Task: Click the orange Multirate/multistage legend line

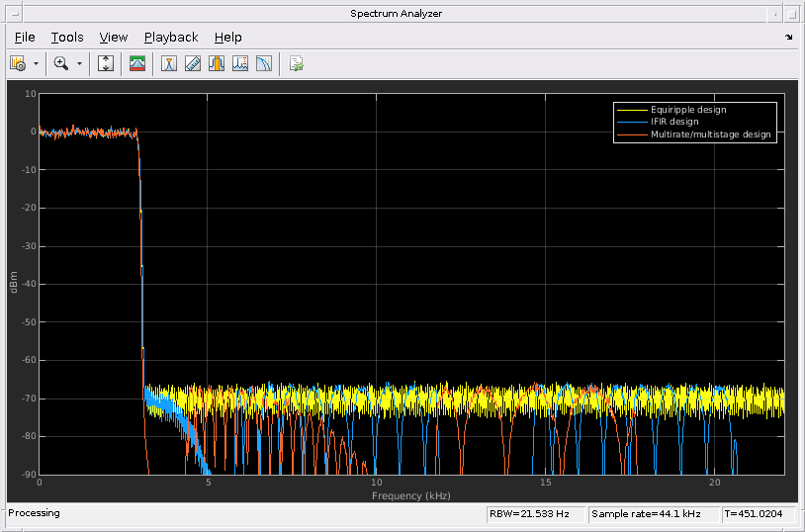Action: 631,134
